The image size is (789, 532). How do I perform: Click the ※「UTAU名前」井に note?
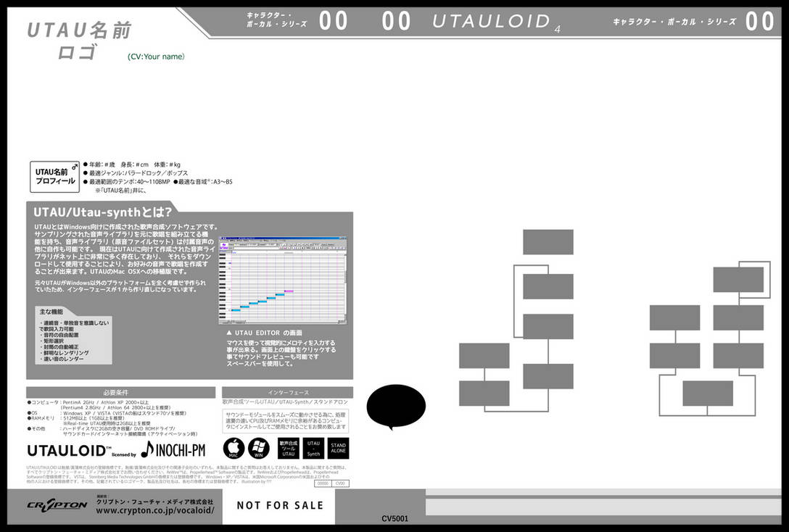tap(121, 190)
